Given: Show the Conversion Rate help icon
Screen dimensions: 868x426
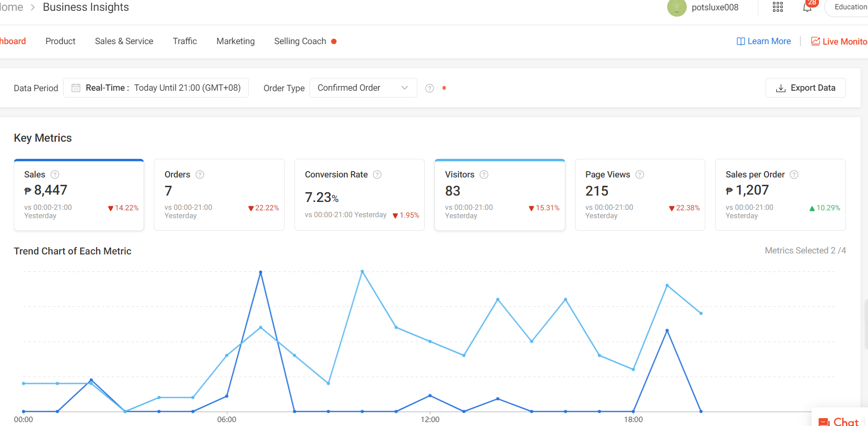Looking at the screenshot, I should [377, 175].
